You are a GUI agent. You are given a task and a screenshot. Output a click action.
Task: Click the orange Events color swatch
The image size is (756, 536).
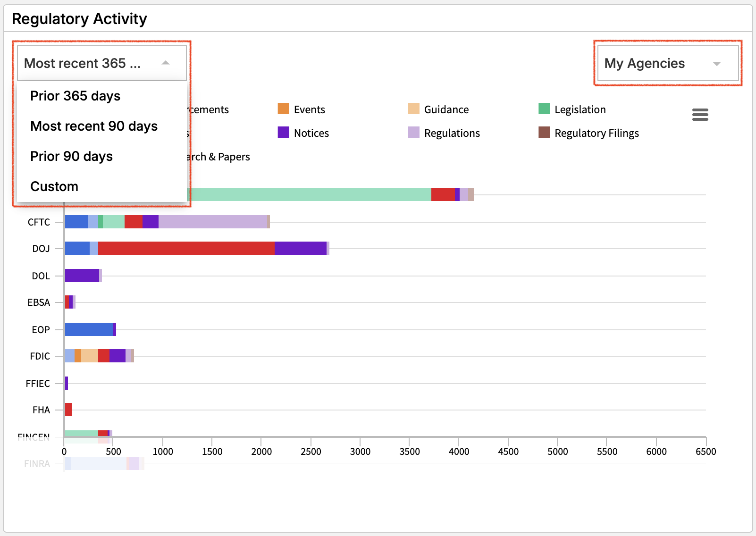(x=283, y=109)
